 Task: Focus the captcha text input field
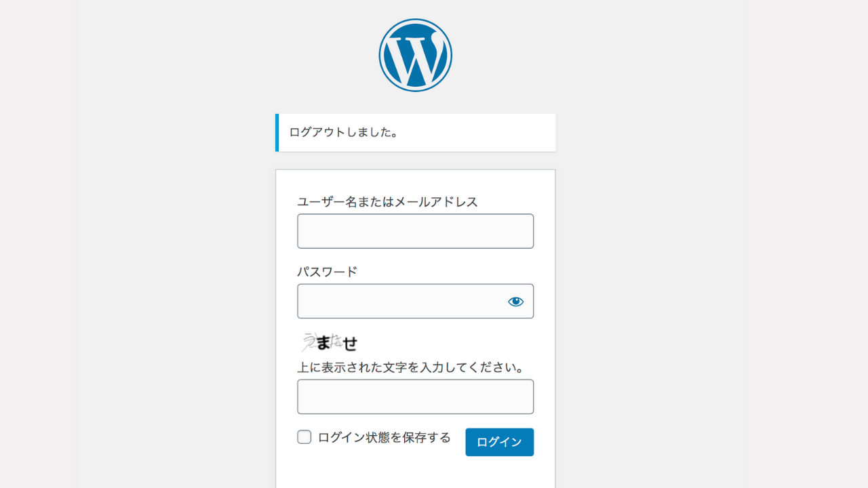(x=415, y=396)
